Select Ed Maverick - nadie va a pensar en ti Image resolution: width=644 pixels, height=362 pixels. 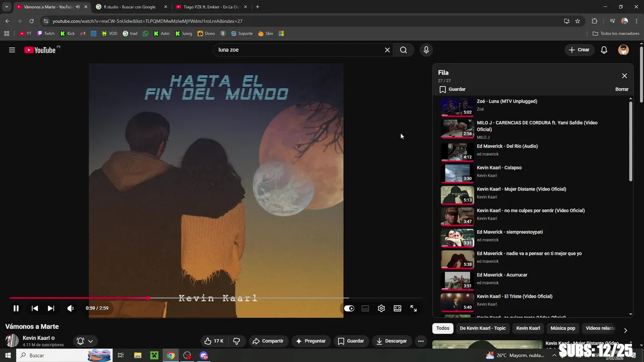click(533, 259)
